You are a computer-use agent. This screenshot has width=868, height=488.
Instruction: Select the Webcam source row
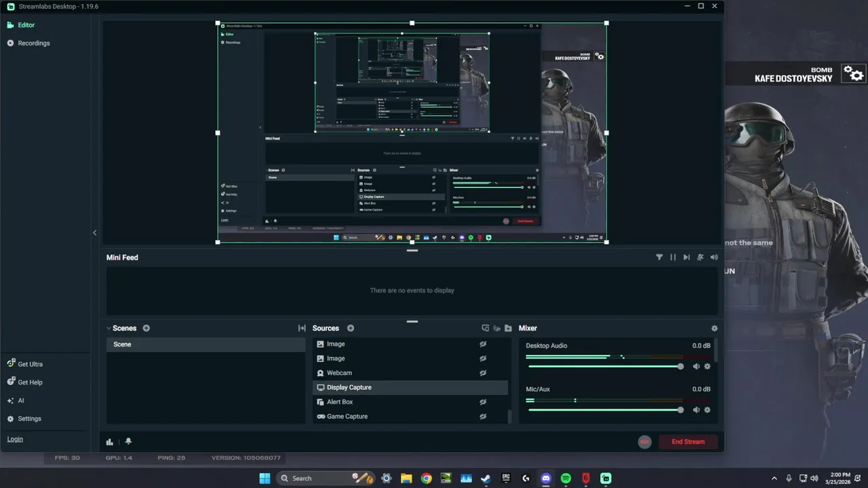coord(410,373)
